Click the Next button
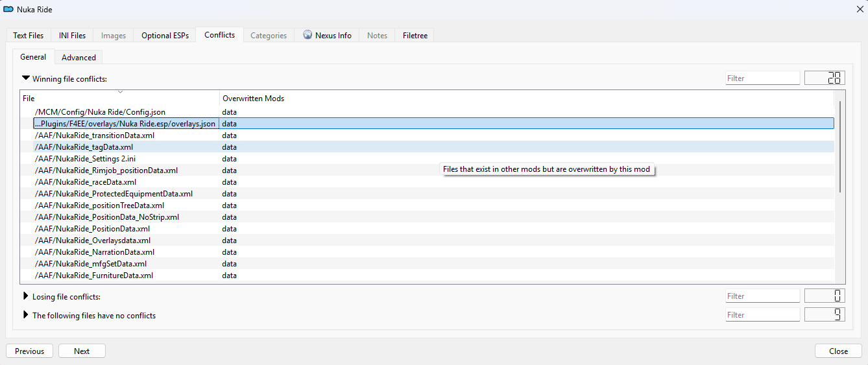This screenshot has width=868, height=365. tap(82, 351)
